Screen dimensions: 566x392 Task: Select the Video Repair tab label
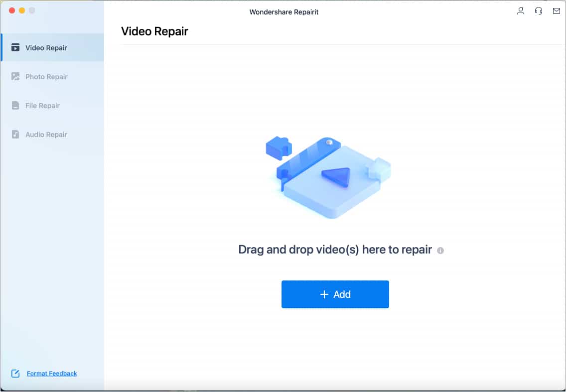(46, 48)
